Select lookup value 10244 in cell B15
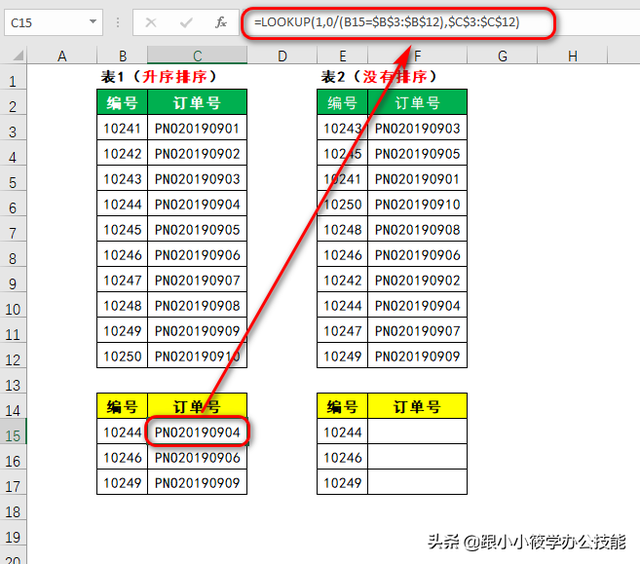This screenshot has width=640, height=564. click(122, 431)
